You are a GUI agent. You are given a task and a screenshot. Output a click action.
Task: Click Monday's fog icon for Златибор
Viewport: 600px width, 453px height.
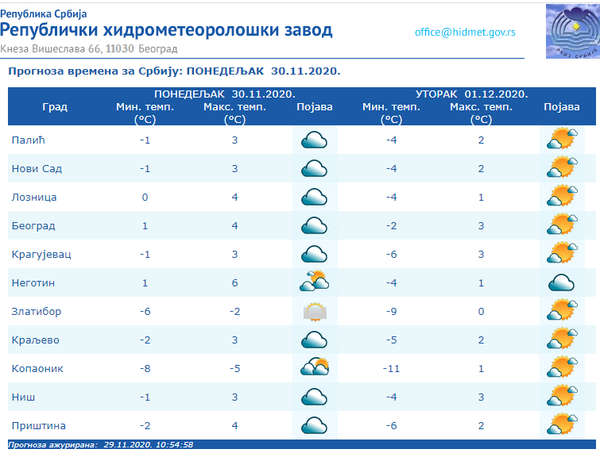(x=316, y=312)
